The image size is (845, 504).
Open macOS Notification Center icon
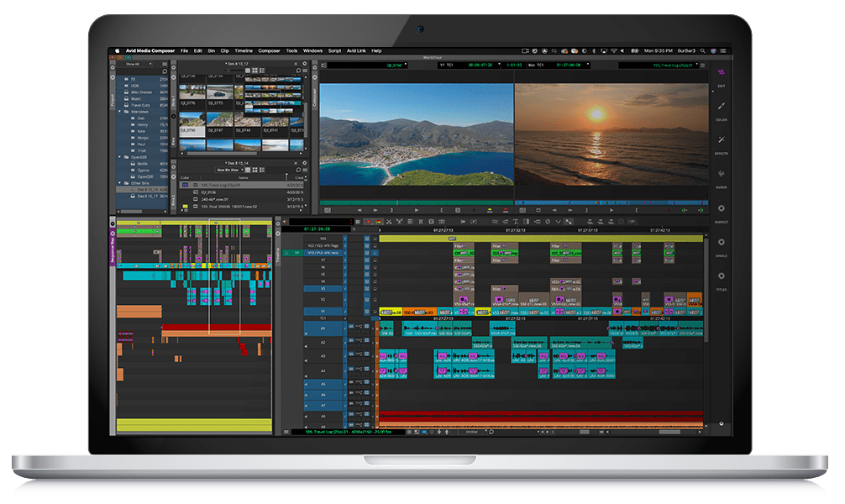point(722,50)
